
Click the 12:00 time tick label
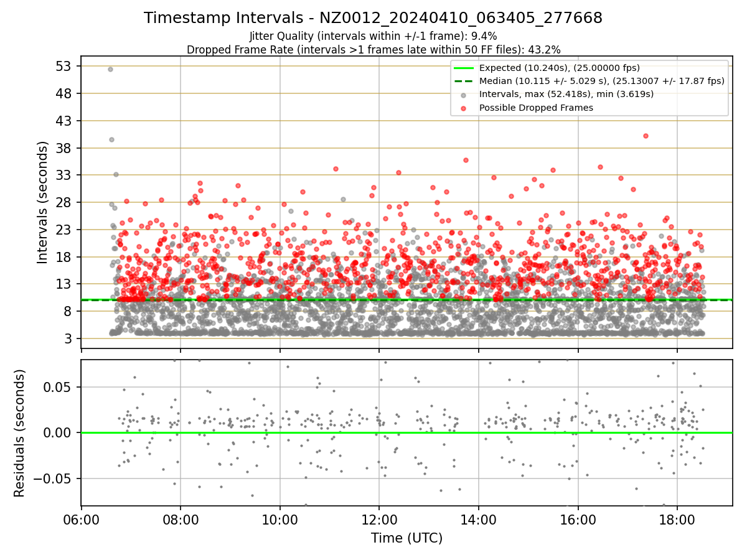tap(379, 520)
